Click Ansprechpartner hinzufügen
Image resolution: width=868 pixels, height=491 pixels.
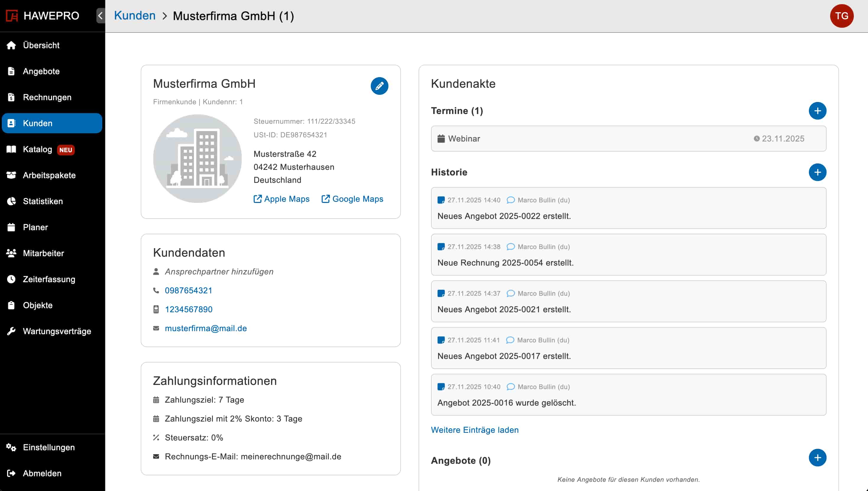(x=219, y=271)
